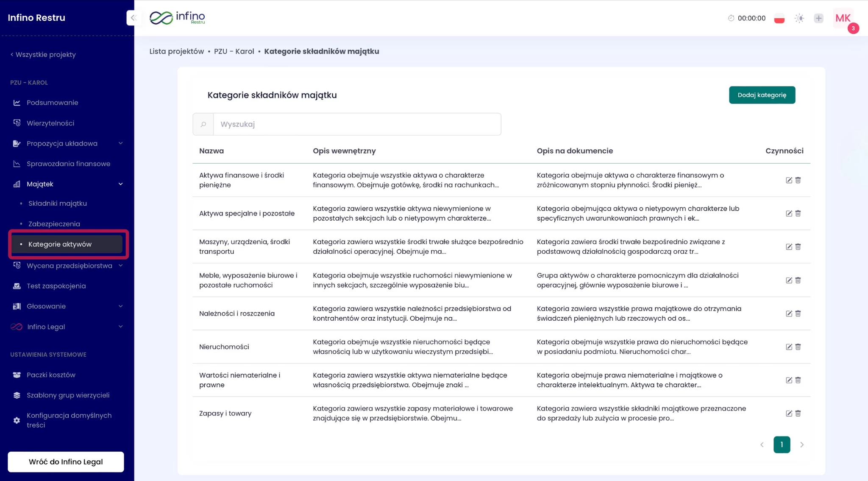This screenshot has height=481, width=868.
Task: Delete the Zapasy i towary category
Action: click(x=798, y=413)
